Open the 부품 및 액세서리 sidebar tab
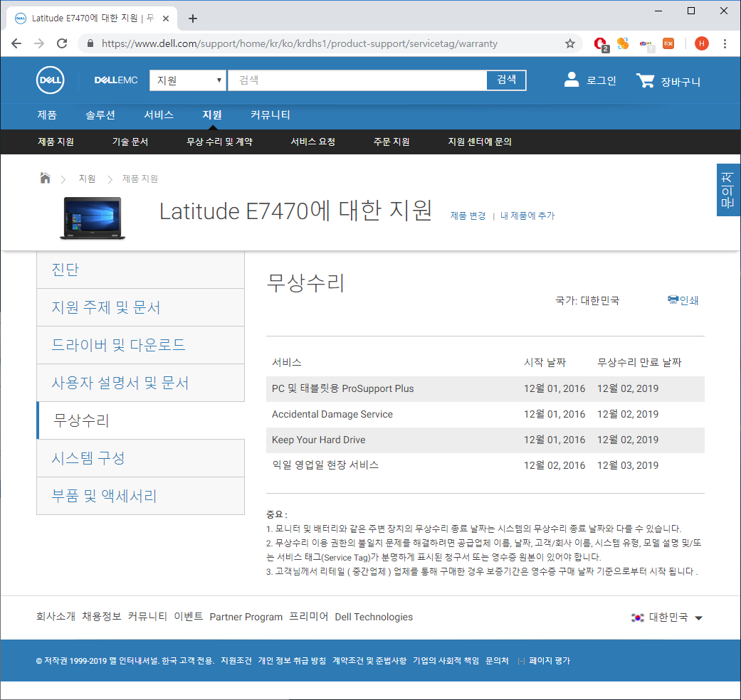Screen dimensions: 741x700 pos(140,496)
